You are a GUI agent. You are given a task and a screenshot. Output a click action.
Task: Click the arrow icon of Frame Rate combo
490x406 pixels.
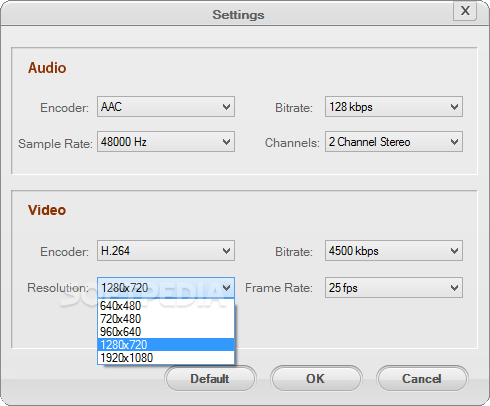454,288
